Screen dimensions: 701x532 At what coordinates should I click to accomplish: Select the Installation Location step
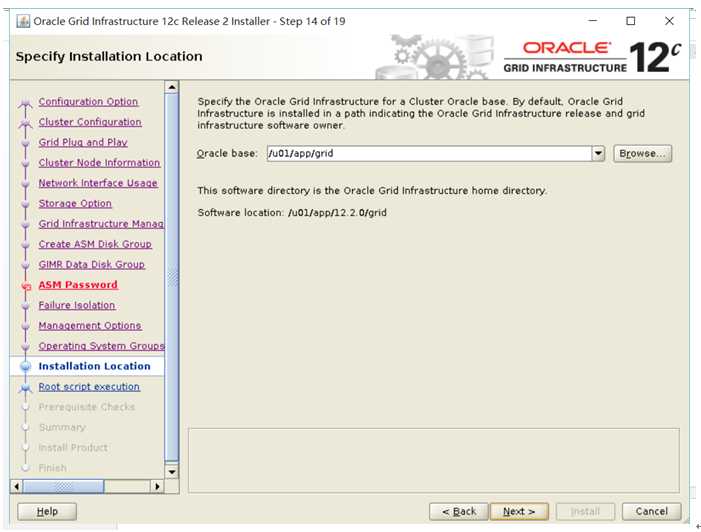tap(94, 366)
